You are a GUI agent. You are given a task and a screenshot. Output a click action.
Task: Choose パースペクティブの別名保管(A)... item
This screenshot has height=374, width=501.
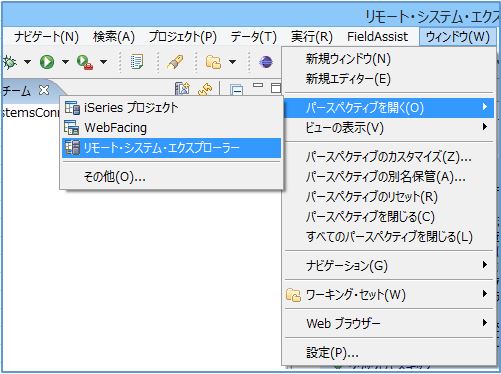pyautogui.click(x=389, y=177)
